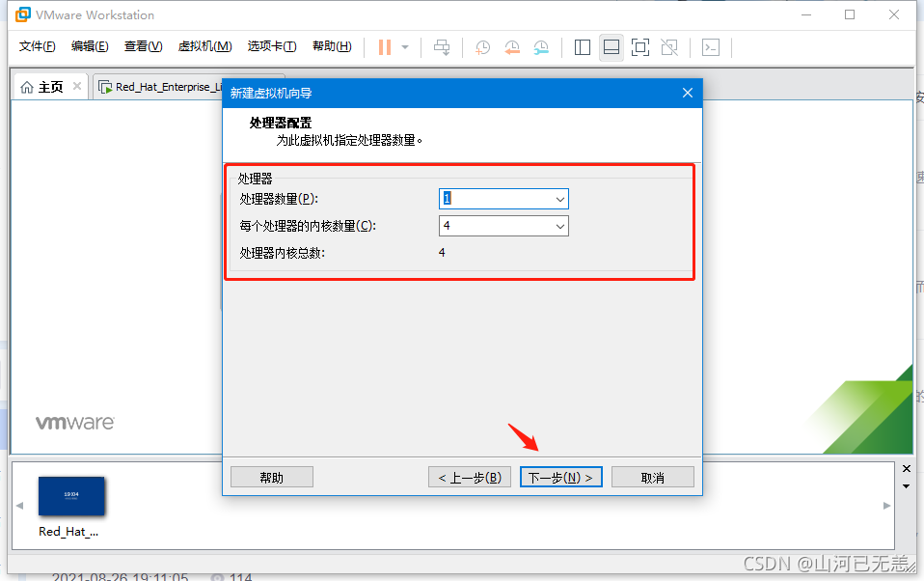The width and height of the screenshot is (924, 581).
Task: Open the 编辑(E) menu
Action: point(90,46)
